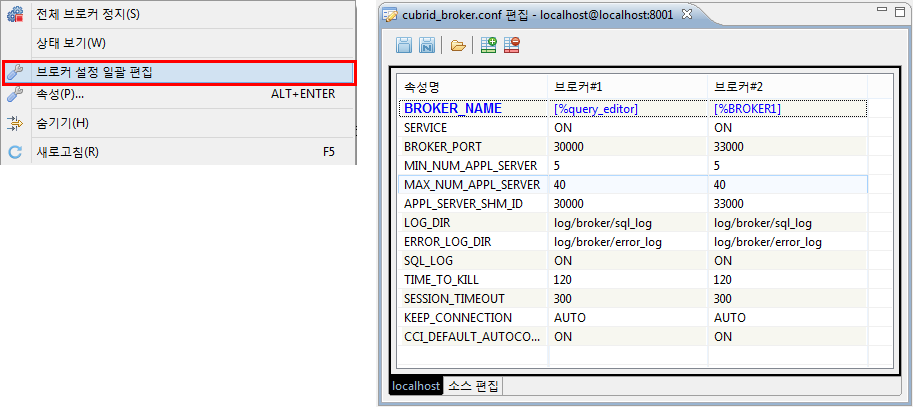Open the folder icon in the toolbar
Image resolution: width=915 pixels, height=409 pixels.
458,45
